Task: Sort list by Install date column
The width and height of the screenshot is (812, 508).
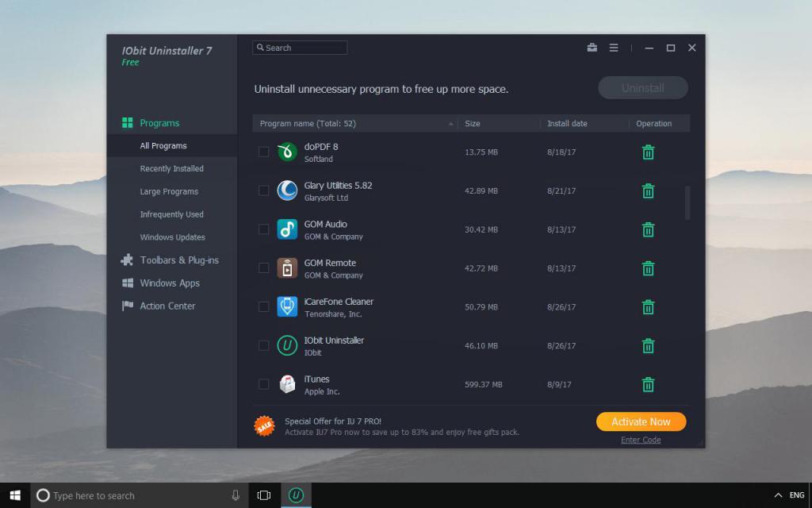Action: pos(584,123)
